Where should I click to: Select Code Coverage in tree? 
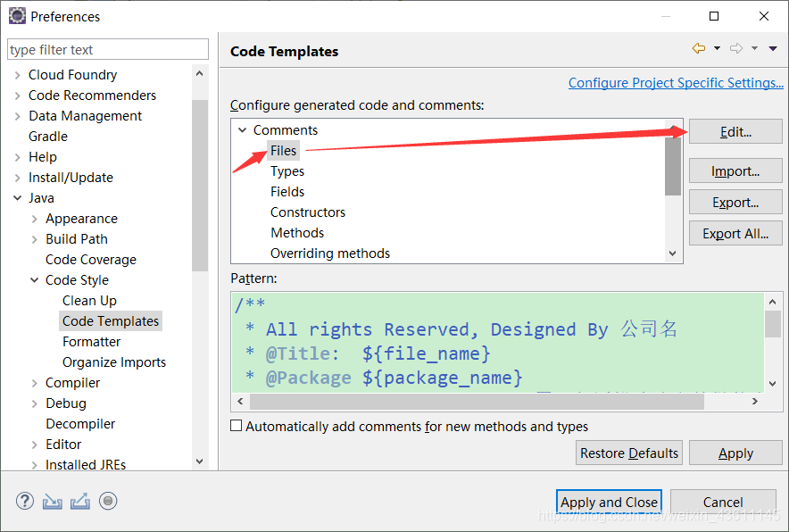pos(91,260)
